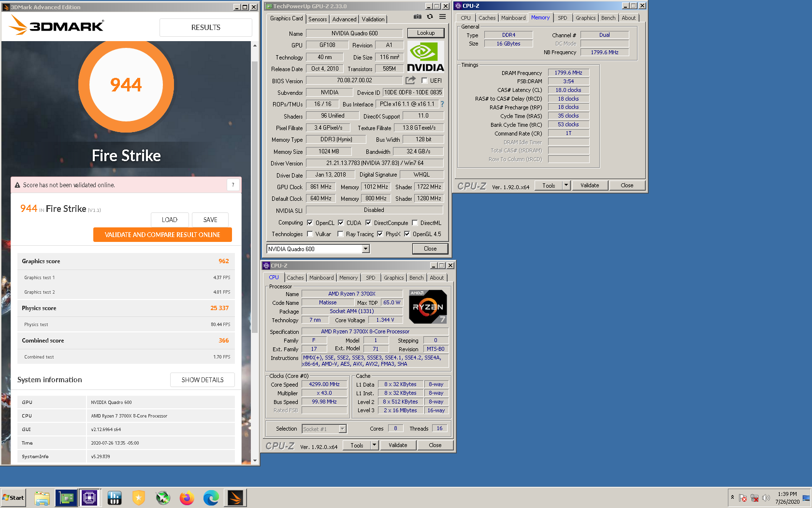Open Tools dropdown arrow in CPU tab CPU-Z window

tap(375, 445)
